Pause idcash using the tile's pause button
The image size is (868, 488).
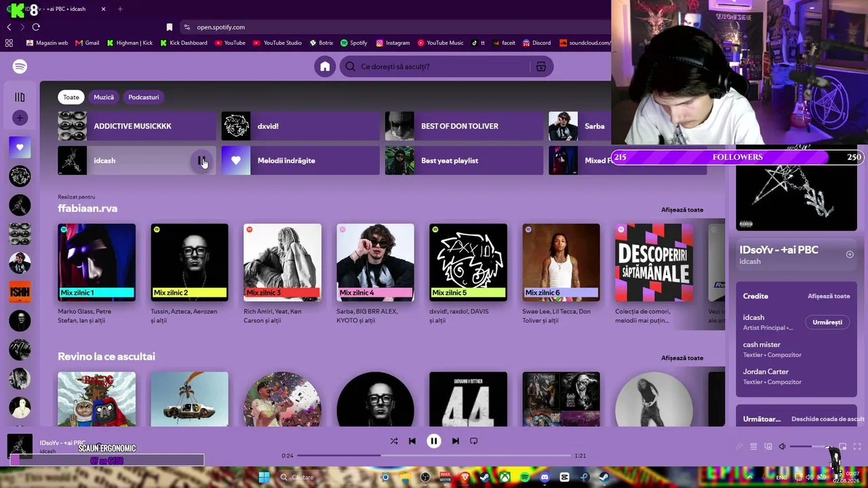pos(202,161)
